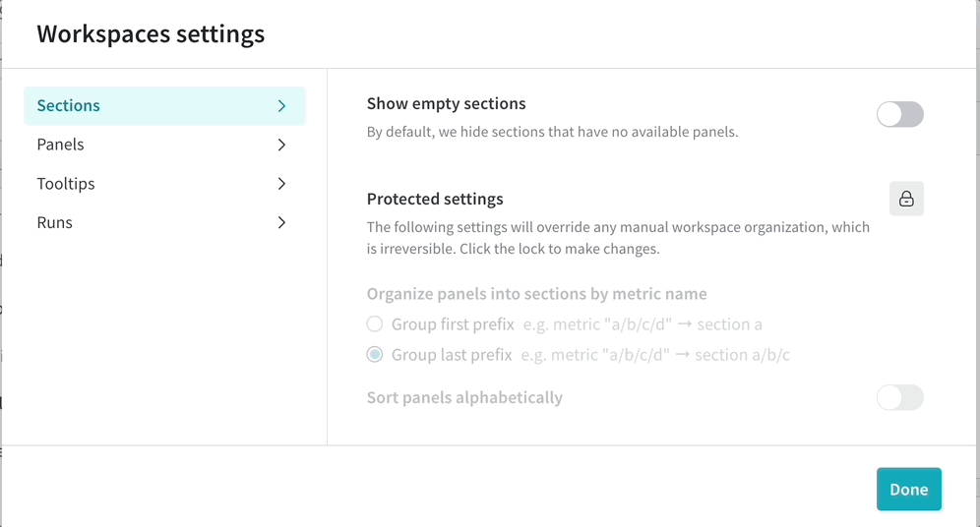This screenshot has height=527, width=980.
Task: Expand the Runs row chevron
Action: [281, 222]
